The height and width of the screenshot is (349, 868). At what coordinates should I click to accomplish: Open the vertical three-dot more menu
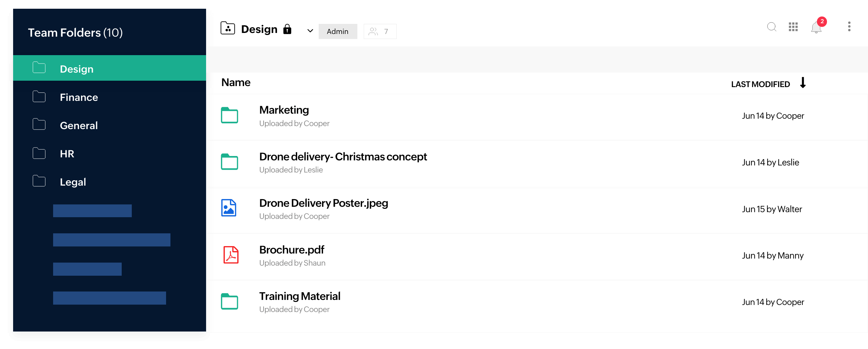(x=849, y=27)
